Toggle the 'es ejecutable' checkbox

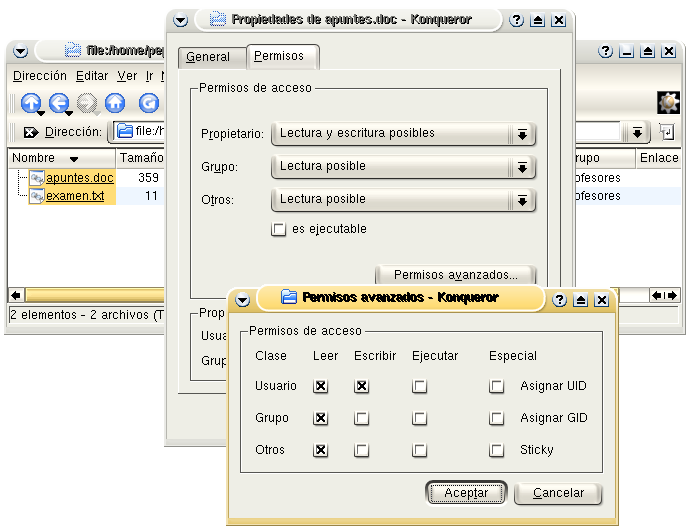click(279, 230)
